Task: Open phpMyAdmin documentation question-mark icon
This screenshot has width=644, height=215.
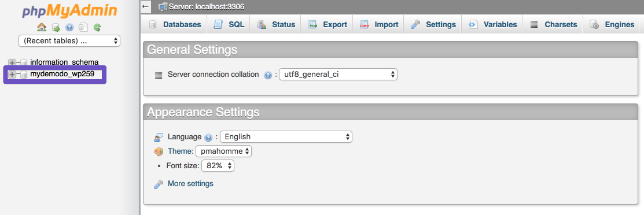Action: 69,28
